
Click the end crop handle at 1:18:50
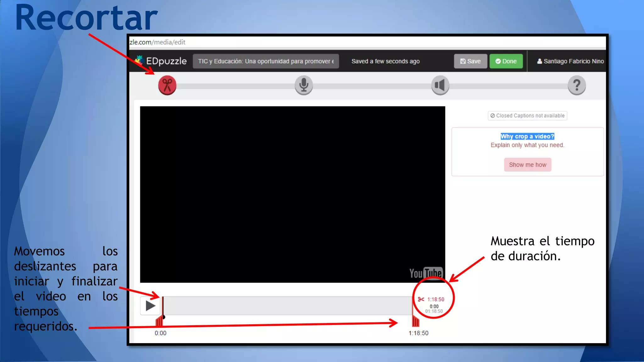click(x=416, y=321)
